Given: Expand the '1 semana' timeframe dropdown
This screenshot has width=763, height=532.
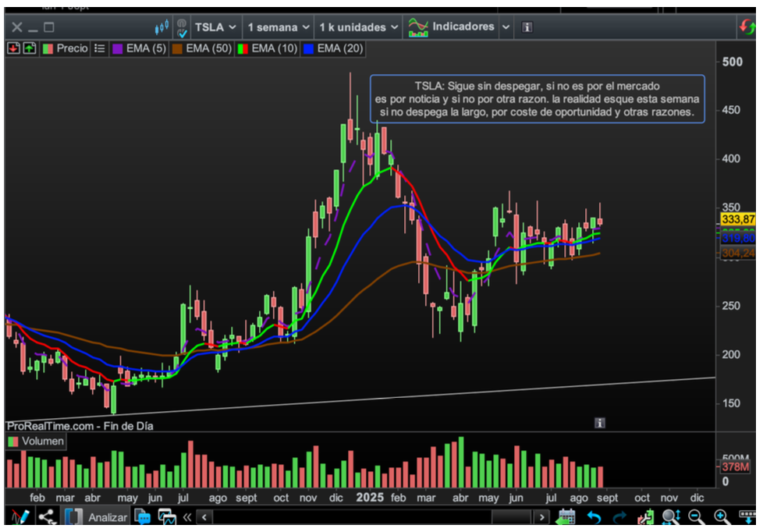Looking at the screenshot, I should coord(277,27).
